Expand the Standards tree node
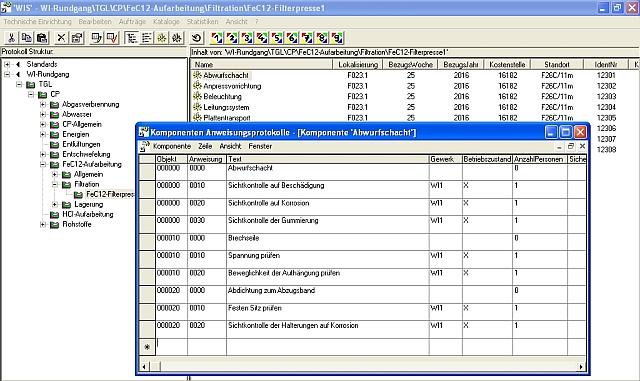 coord(7,64)
